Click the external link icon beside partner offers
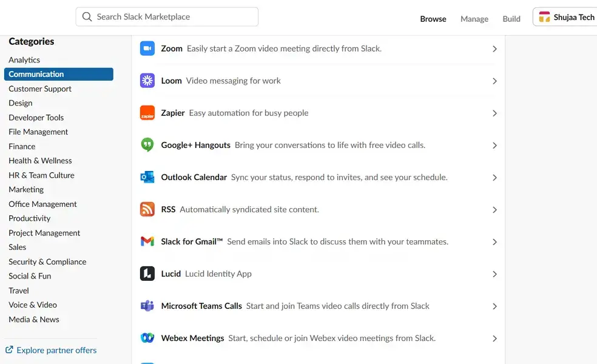Screen dimensions: 597x364 [x=9, y=349]
